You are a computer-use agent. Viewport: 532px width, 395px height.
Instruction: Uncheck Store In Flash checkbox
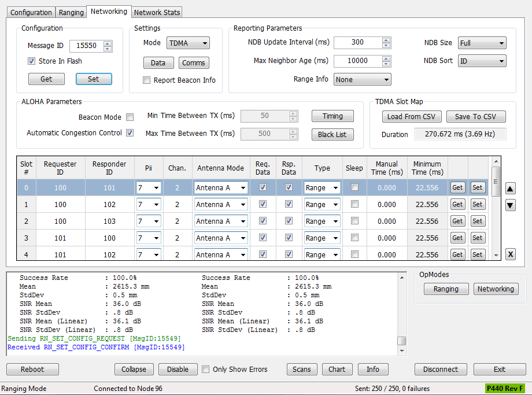tap(32, 61)
